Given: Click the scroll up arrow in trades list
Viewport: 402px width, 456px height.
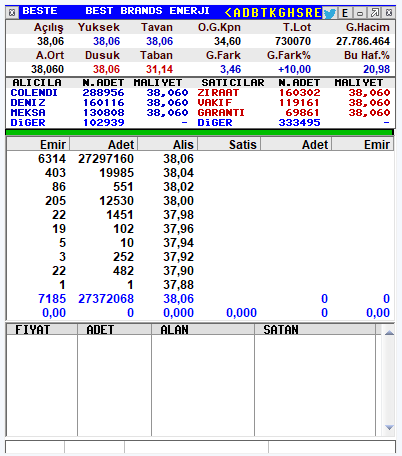Looking at the screenshot, I should tap(389, 333).
